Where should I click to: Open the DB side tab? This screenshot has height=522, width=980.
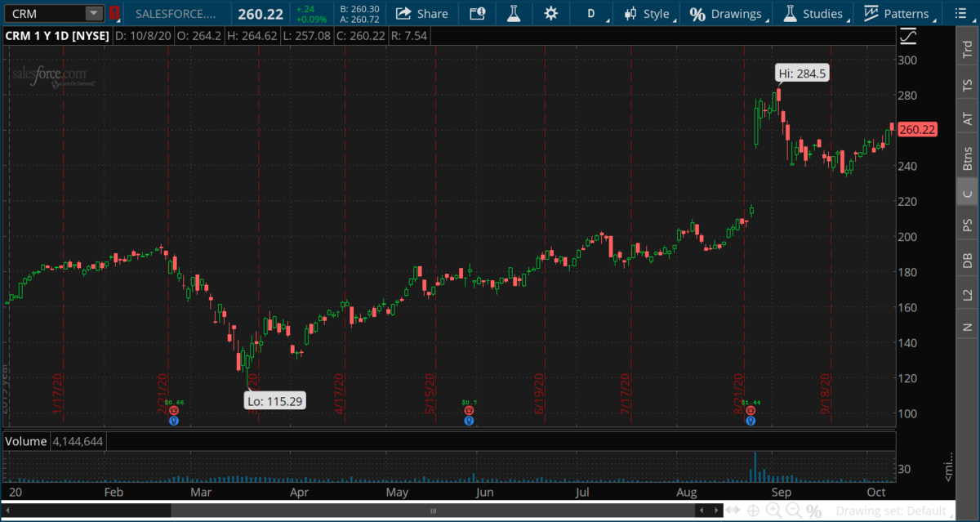tap(968, 260)
